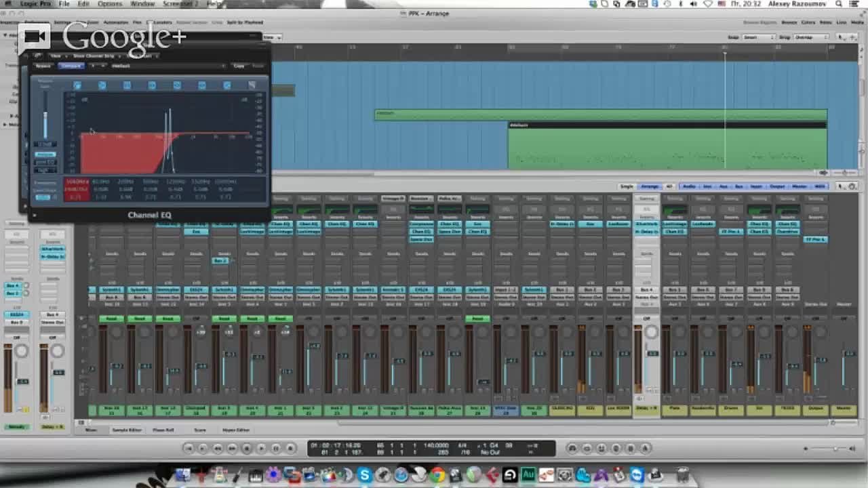Open the Snap dropdown set to Smart

point(757,37)
